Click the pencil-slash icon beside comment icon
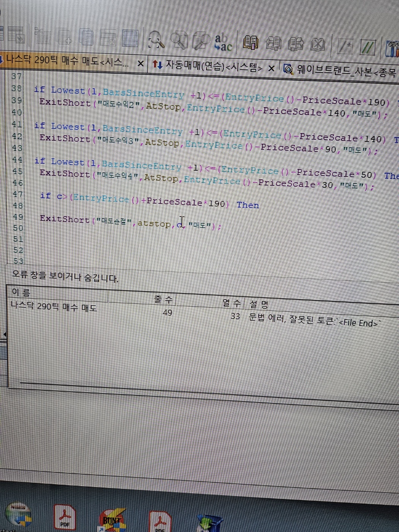Image resolution: width=399 pixels, height=532 pixels. (345, 46)
